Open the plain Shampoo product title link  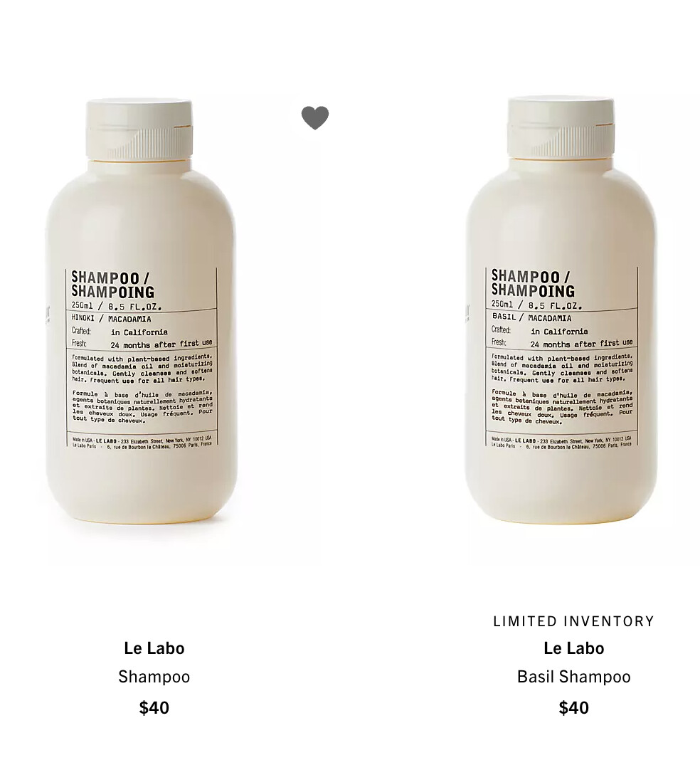pyautogui.click(x=154, y=676)
